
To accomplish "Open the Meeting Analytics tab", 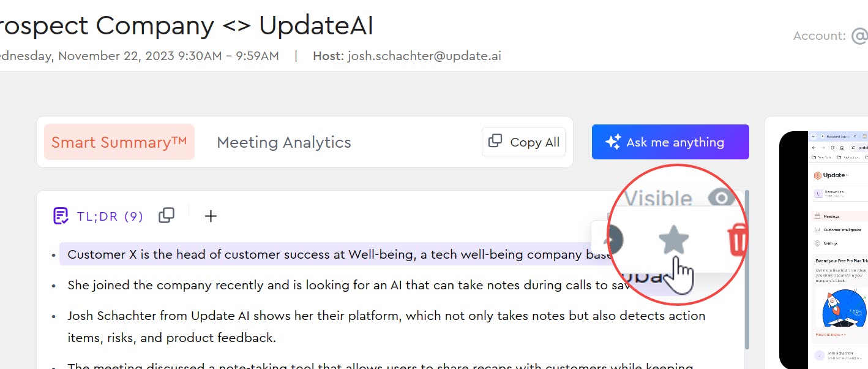I will (x=284, y=142).
